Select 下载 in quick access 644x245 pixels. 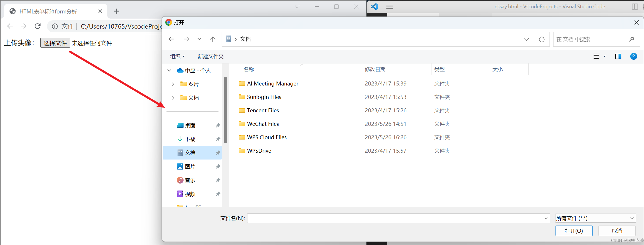(186, 139)
